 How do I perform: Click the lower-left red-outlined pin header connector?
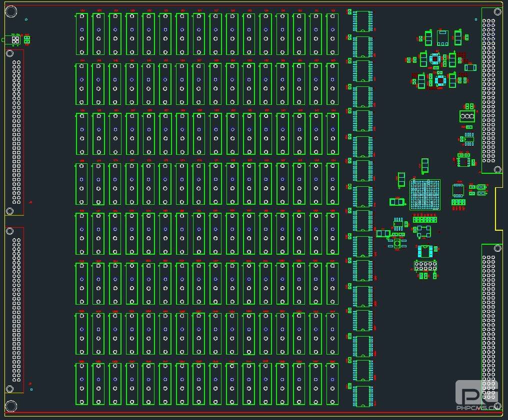point(16,310)
